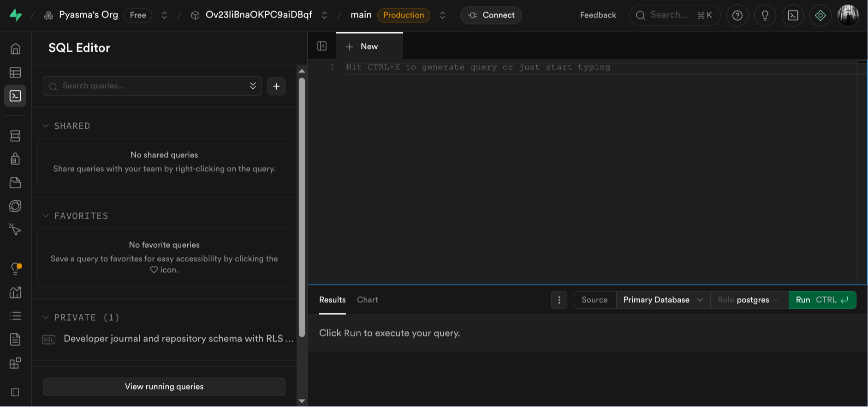Open the project switcher chevrons

point(324,15)
